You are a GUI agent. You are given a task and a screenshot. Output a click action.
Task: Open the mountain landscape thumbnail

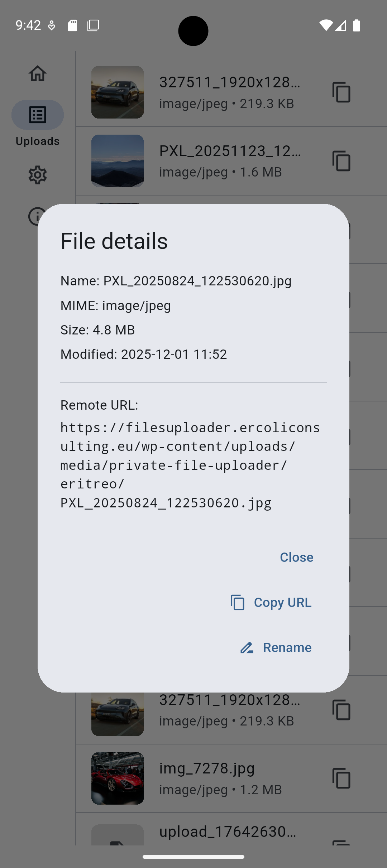[x=118, y=161]
